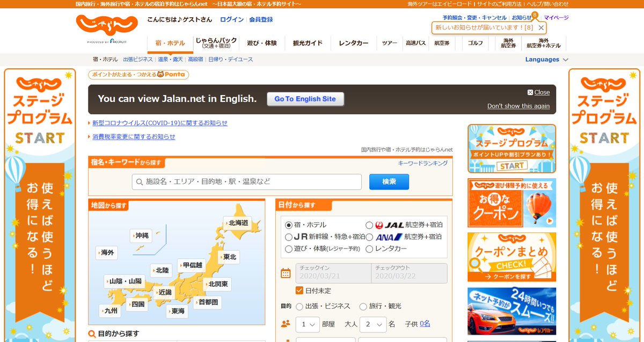Click the blue 検索 search button

[389, 182]
